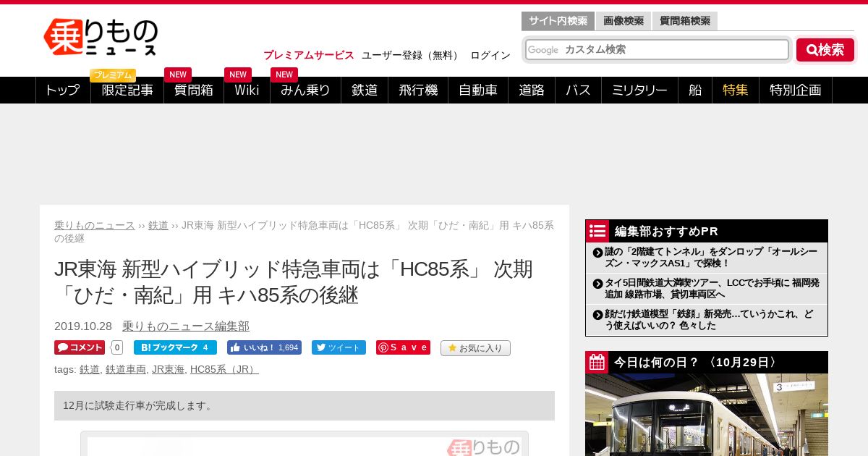The image size is (868, 456).
Task: Open 鉄道 category in navigation bar
Action: pyautogui.click(x=365, y=90)
